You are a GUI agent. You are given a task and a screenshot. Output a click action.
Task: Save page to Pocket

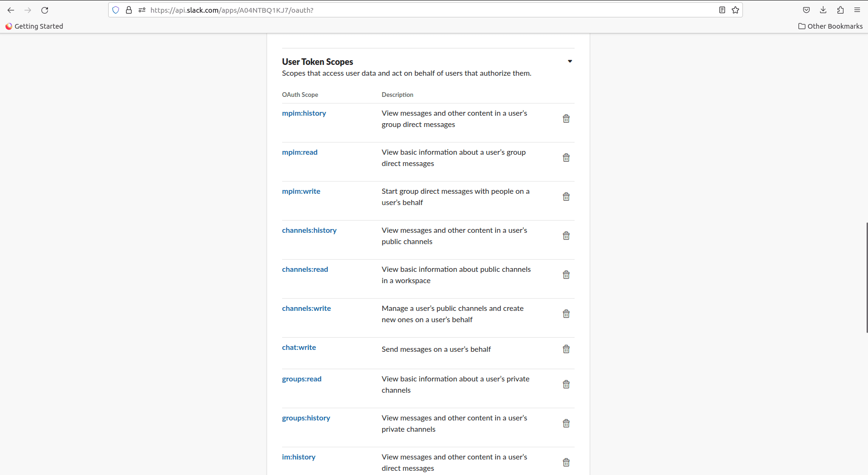click(x=806, y=10)
